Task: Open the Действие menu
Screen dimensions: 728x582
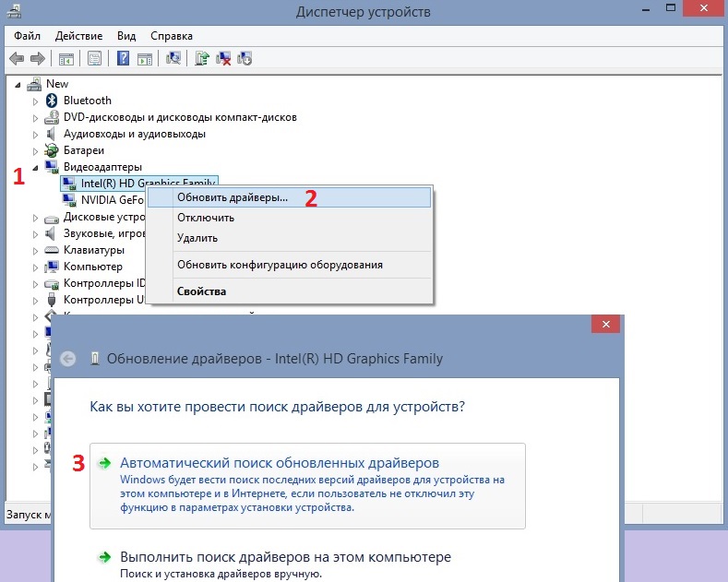Action: (x=78, y=36)
